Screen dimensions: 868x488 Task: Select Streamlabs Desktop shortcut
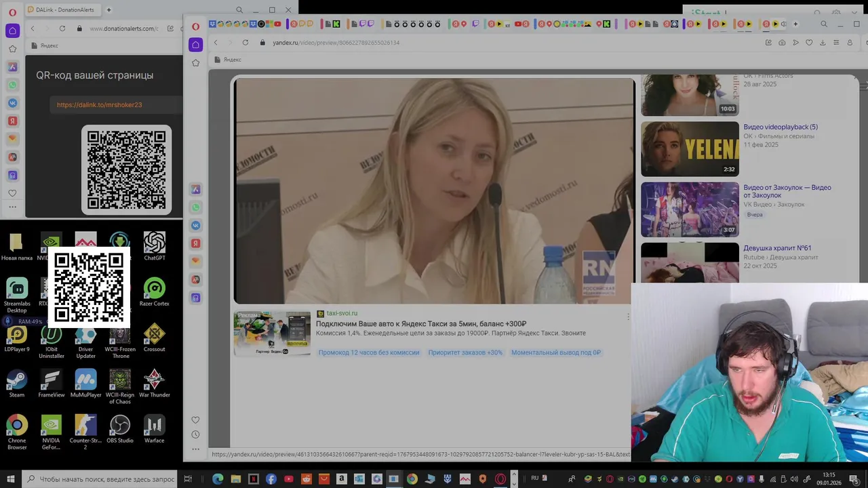[17, 296]
